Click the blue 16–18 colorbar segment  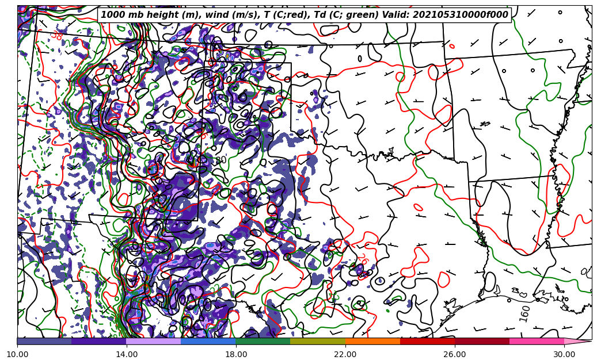point(208,341)
